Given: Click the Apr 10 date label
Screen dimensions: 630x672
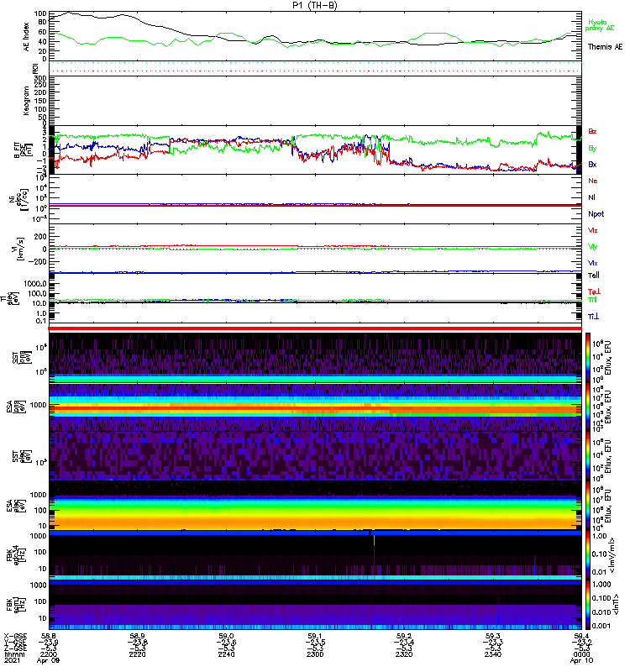Looking at the screenshot, I should tap(581, 660).
